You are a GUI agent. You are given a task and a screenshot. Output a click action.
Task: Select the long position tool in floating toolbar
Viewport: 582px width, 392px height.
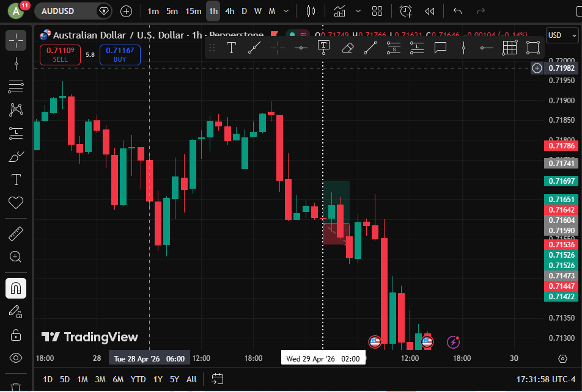pos(417,48)
